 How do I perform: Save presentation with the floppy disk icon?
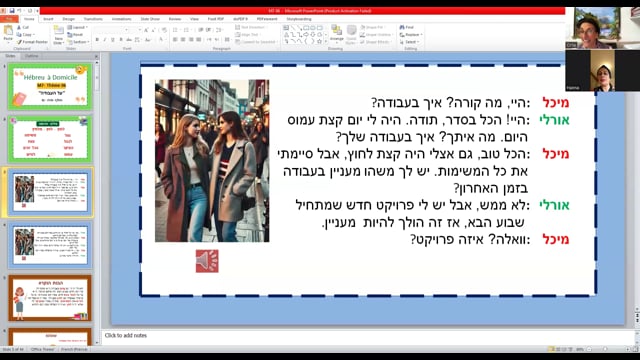click(x=12, y=11)
